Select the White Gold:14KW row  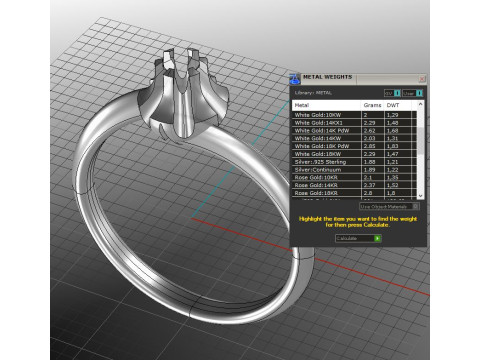click(x=355, y=138)
